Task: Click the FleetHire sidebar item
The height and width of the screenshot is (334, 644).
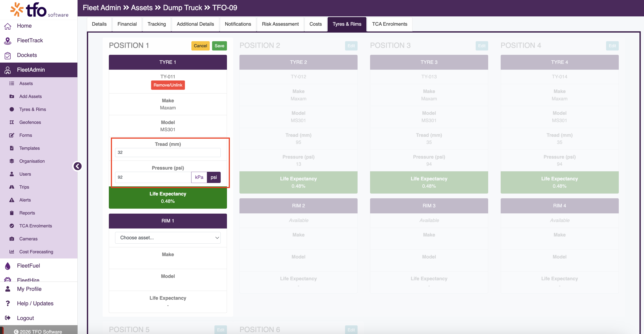Action: 28,280
